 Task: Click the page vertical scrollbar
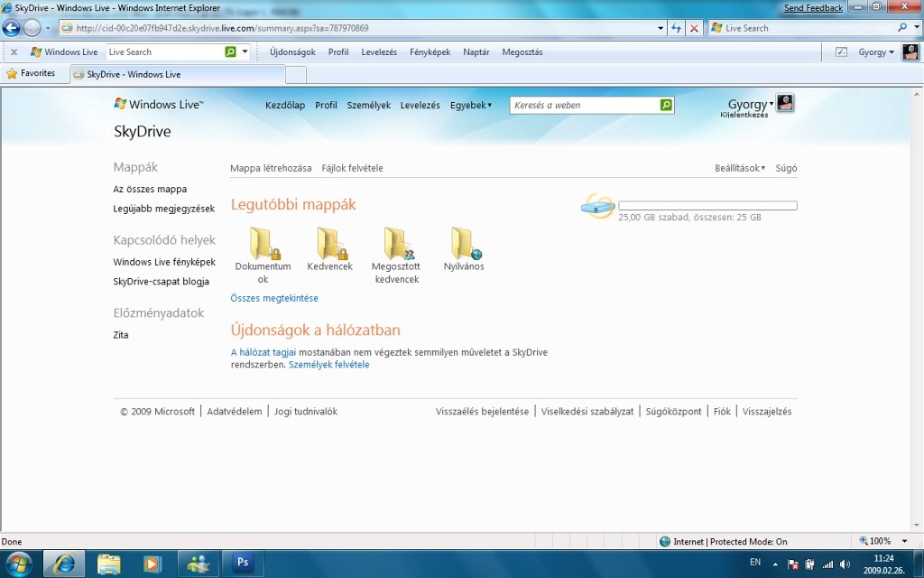pos(917,309)
